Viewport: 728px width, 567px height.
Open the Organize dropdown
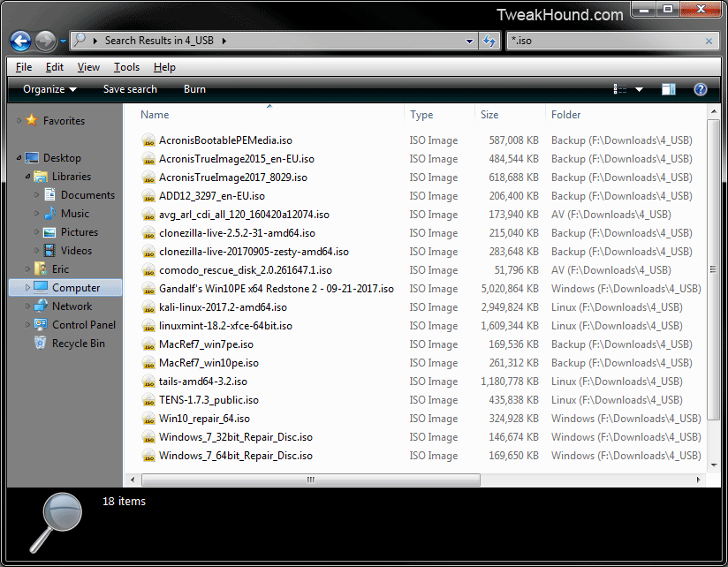[x=49, y=89]
